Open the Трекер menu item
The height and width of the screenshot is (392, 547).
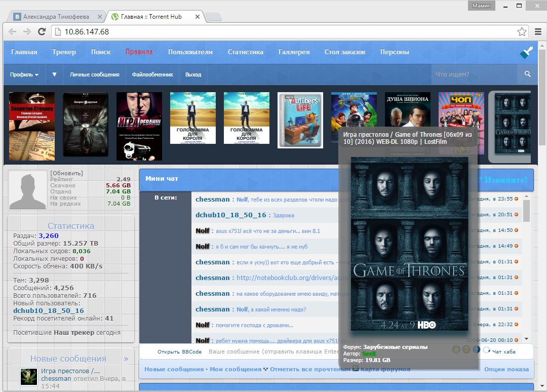tap(64, 52)
